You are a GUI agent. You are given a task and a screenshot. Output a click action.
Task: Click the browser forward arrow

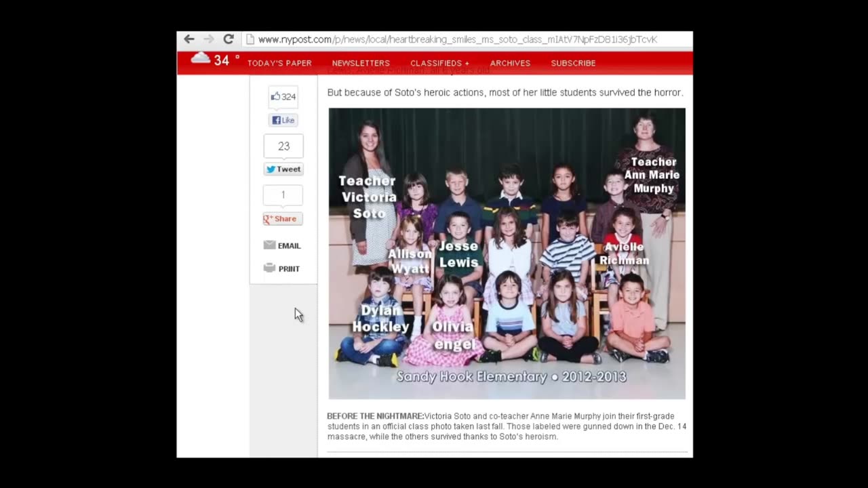click(209, 39)
